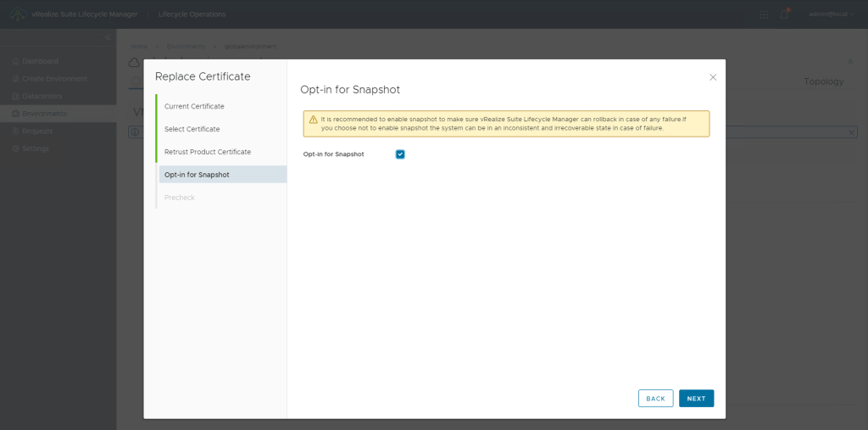This screenshot has height=430, width=868.
Task: Close the Replace Certificate dialog
Action: [713, 77]
